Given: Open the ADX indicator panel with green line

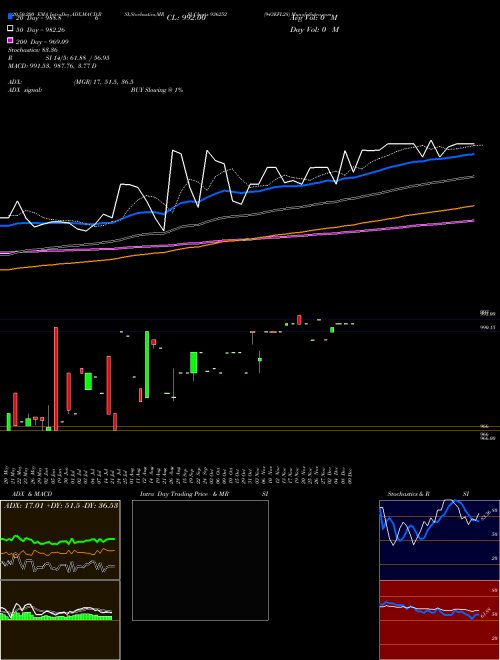Looking at the screenshot, I should 60,540.
